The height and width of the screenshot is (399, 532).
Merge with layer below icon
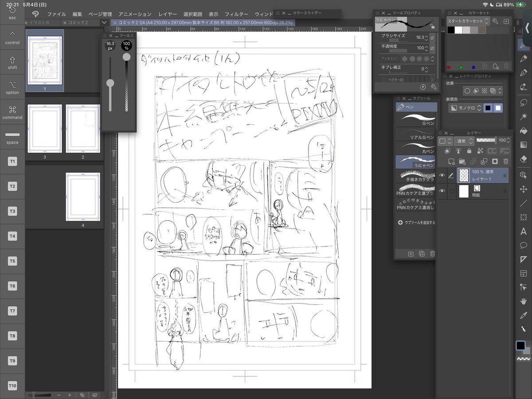484,161
